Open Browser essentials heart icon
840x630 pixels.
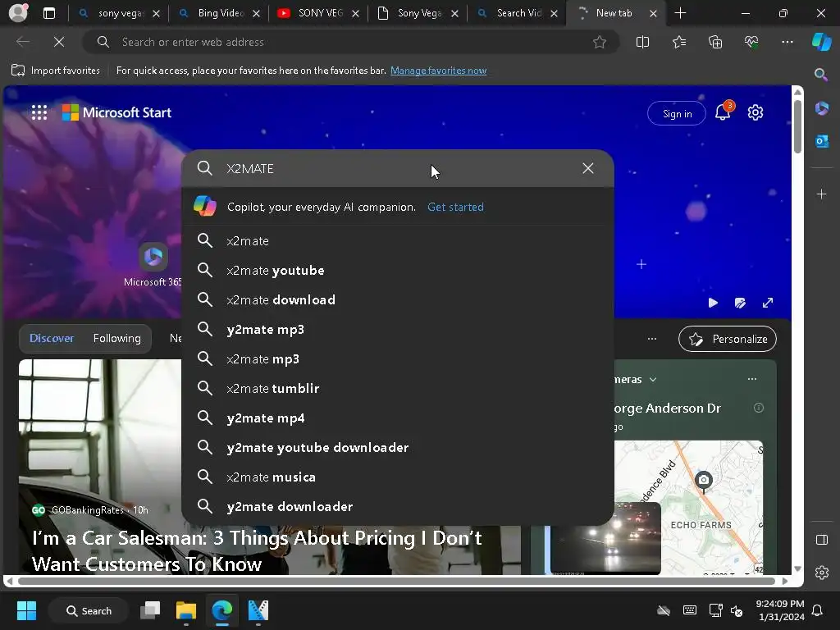pyautogui.click(x=751, y=42)
